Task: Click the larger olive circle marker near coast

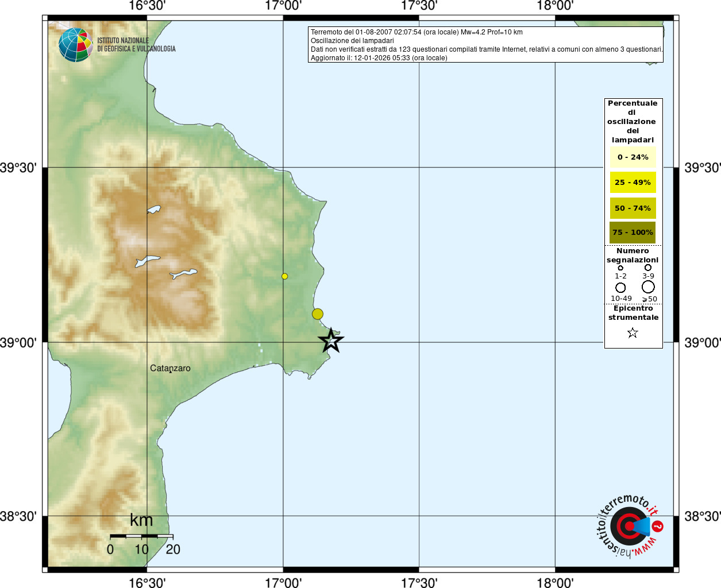Action: tap(318, 314)
